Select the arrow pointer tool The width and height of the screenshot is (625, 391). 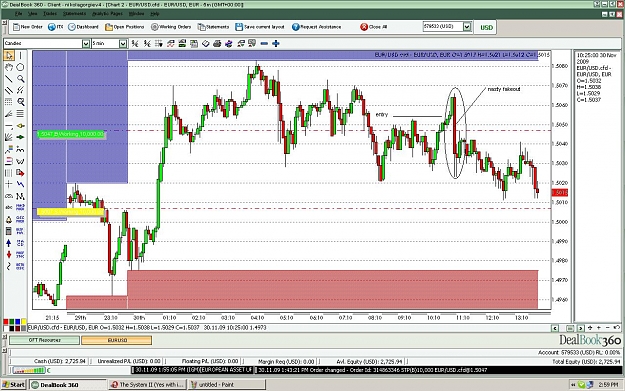point(9,55)
